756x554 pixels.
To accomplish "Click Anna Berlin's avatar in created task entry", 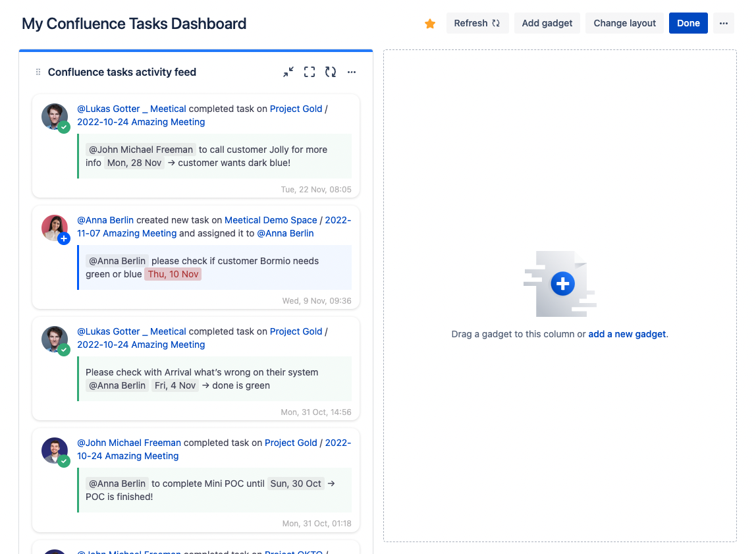I will tap(55, 227).
